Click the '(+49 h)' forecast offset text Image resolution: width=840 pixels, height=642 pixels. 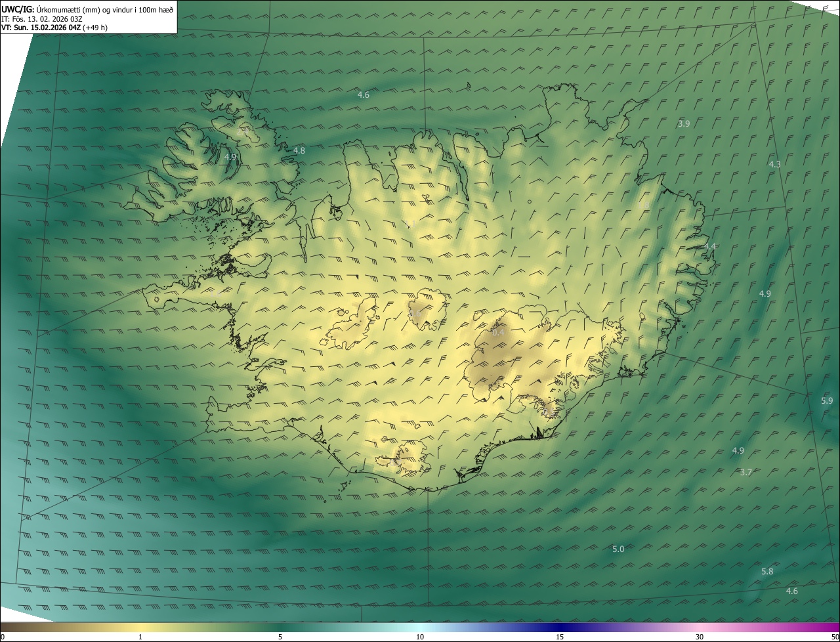pos(95,28)
